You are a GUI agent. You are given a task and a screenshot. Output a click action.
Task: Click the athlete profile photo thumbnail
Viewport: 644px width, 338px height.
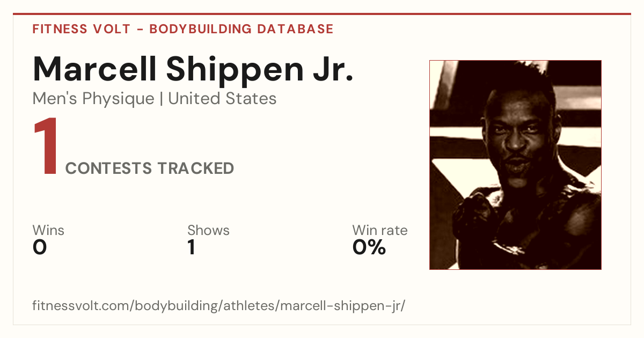[515, 165]
